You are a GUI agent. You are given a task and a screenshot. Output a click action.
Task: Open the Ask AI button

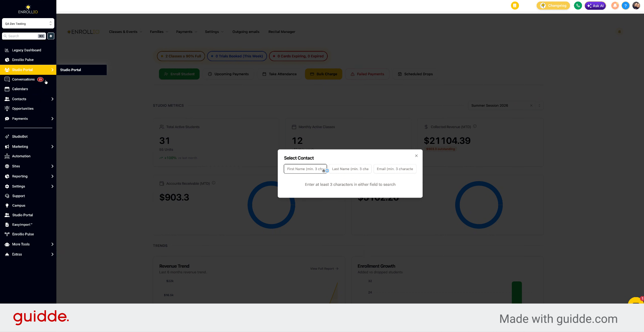click(x=595, y=6)
